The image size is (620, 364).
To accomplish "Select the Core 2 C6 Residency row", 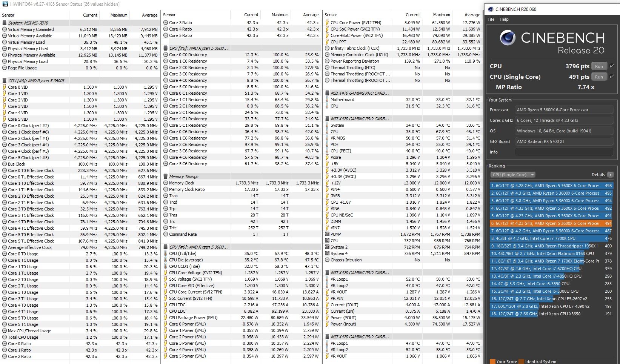I will (x=242, y=144).
